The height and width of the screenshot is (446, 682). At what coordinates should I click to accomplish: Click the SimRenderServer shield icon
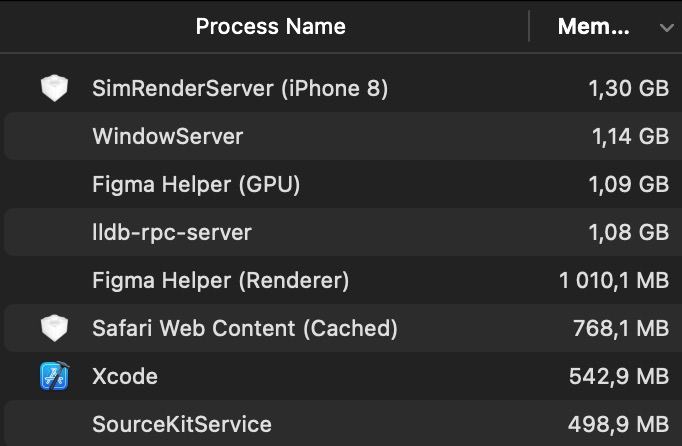[54, 88]
